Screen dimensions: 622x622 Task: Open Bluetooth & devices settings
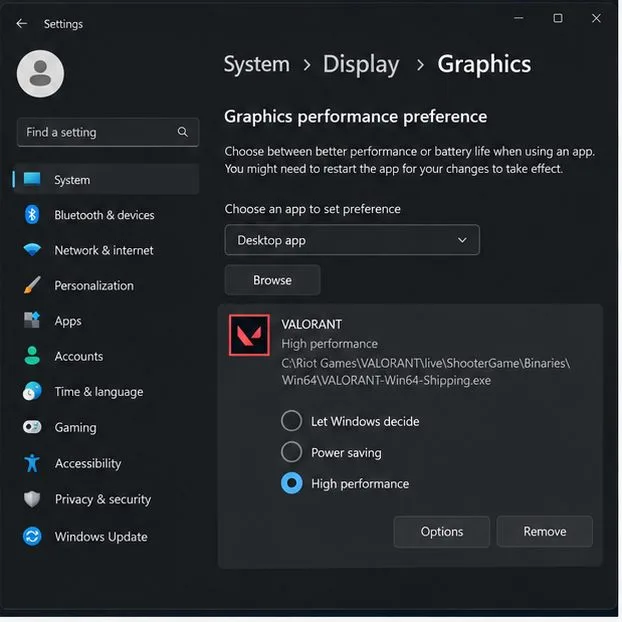coord(106,215)
